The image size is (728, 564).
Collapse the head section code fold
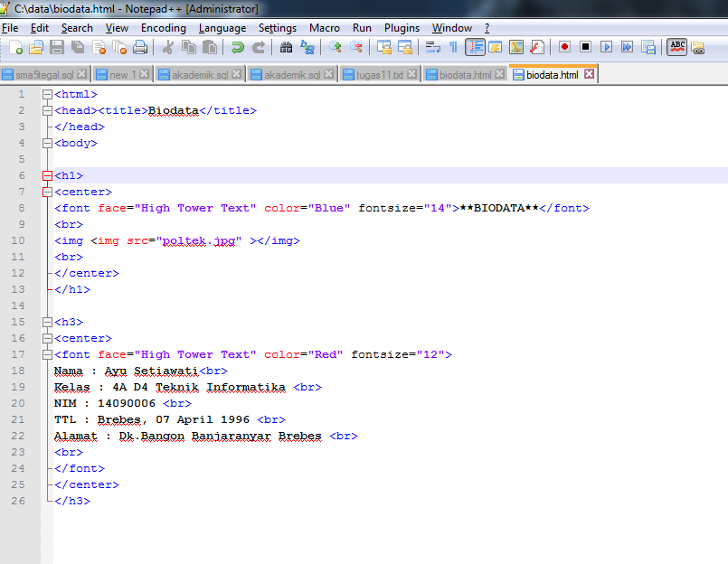(47, 109)
